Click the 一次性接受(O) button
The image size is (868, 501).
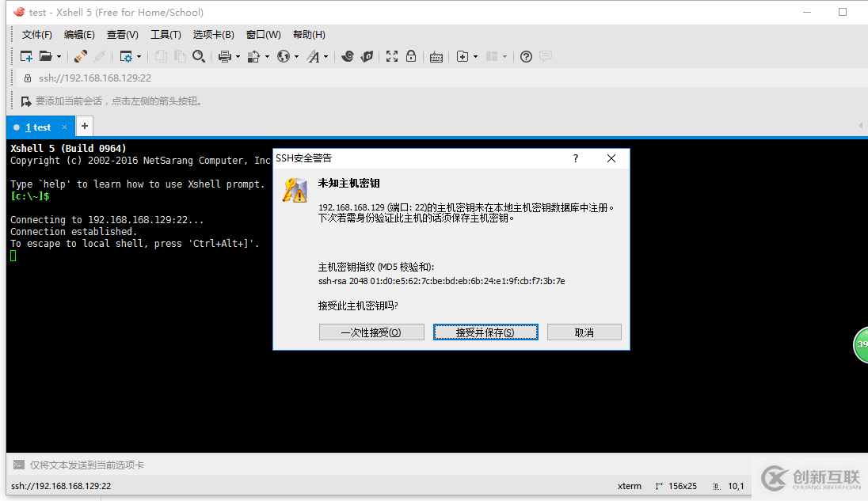tap(371, 332)
